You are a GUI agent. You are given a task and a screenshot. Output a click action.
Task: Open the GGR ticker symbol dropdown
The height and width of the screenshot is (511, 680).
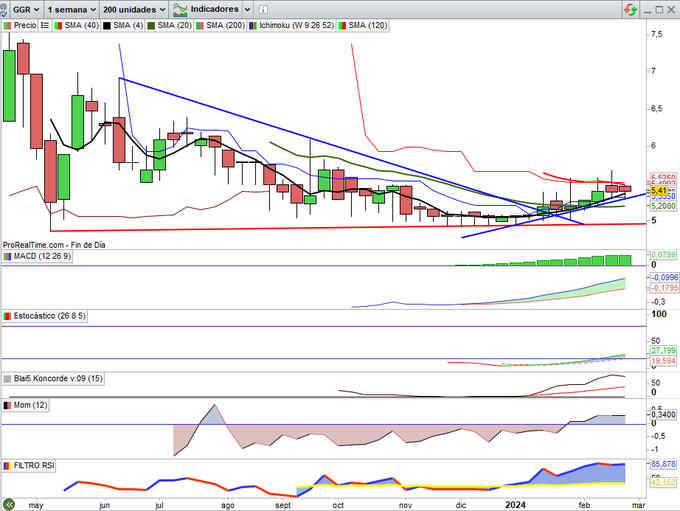tap(28, 8)
